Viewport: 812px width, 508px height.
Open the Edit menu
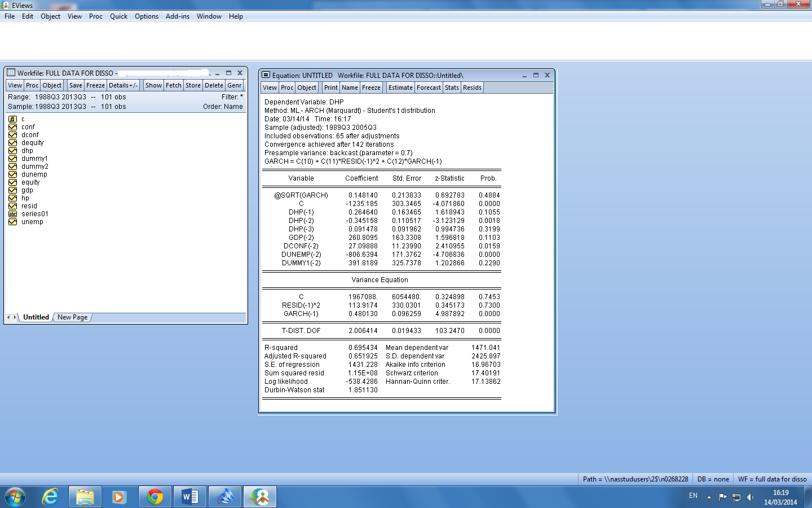coord(28,16)
